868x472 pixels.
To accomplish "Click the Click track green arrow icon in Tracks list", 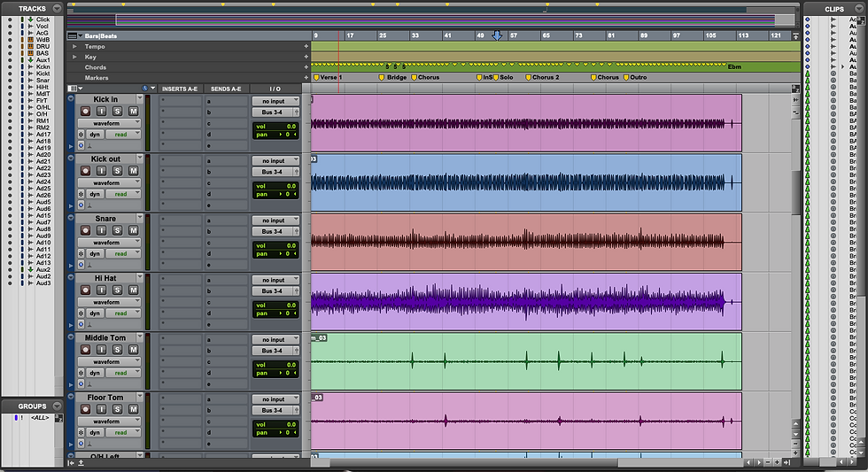I will coord(30,19).
